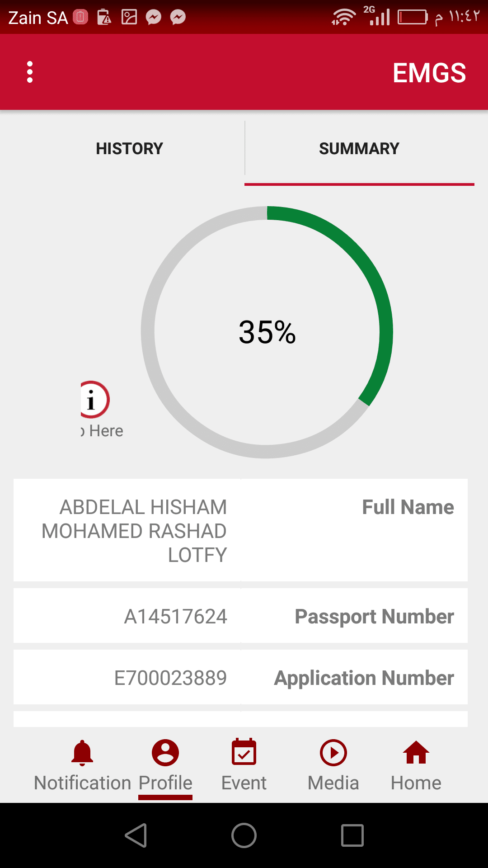Switch to the HISTORY tab
The width and height of the screenshot is (488, 868).
pyautogui.click(x=129, y=149)
